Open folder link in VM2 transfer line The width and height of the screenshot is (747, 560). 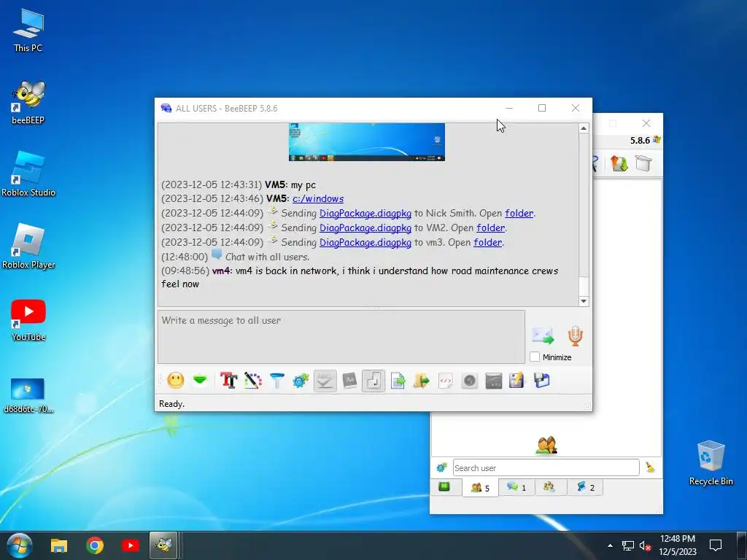coord(490,227)
